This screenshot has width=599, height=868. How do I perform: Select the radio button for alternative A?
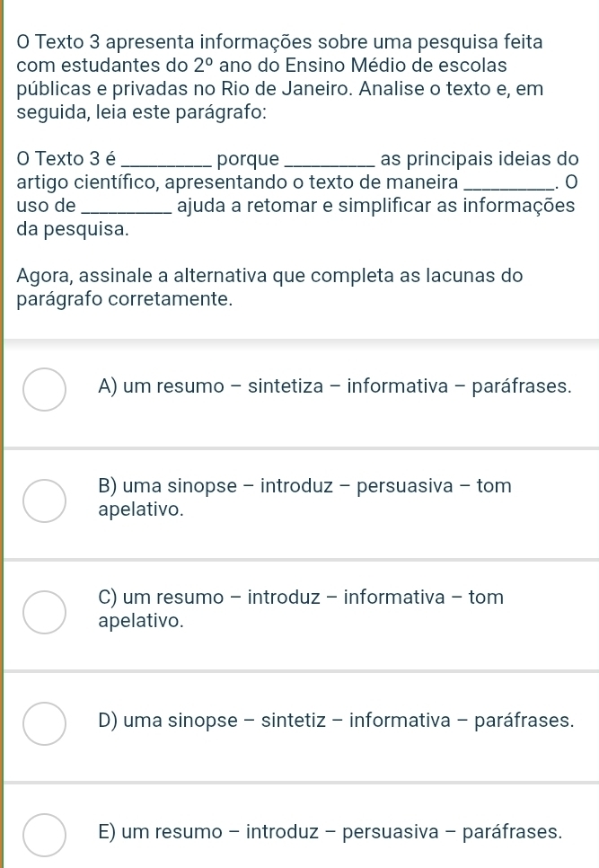44,389
